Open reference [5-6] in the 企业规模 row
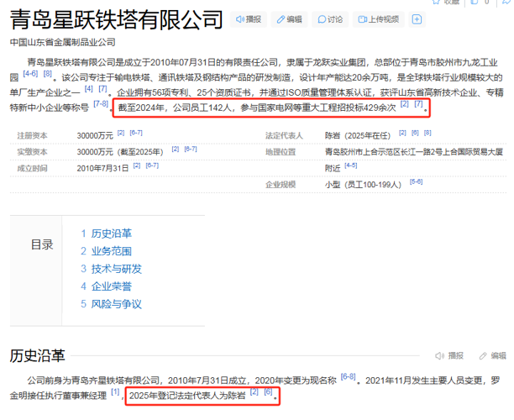Image resolution: width=514 pixels, height=420 pixels. [416, 181]
